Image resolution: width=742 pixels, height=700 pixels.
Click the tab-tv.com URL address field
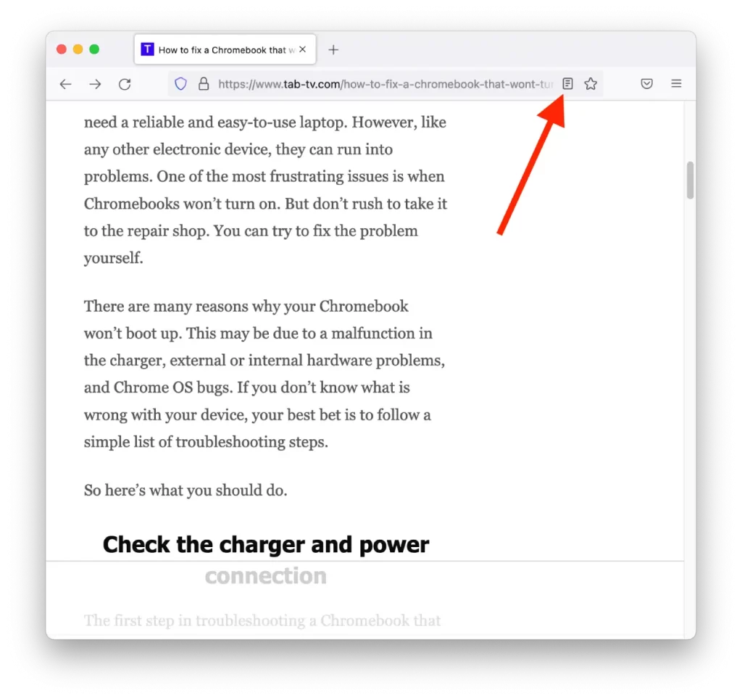(385, 84)
